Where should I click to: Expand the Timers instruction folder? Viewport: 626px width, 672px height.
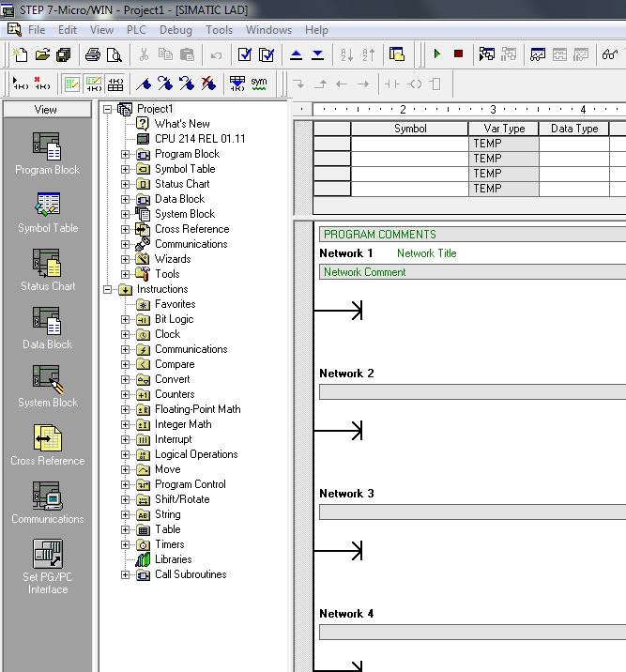tap(125, 544)
